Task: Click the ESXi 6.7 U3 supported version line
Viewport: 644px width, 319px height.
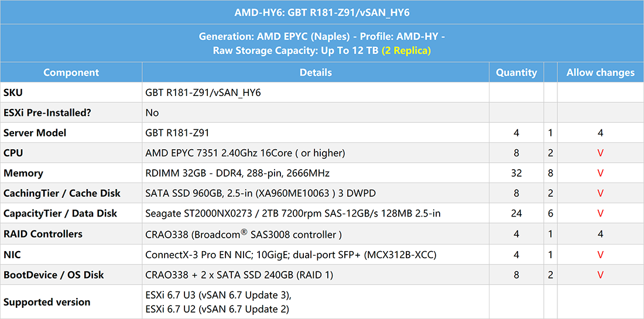Action: (x=218, y=295)
